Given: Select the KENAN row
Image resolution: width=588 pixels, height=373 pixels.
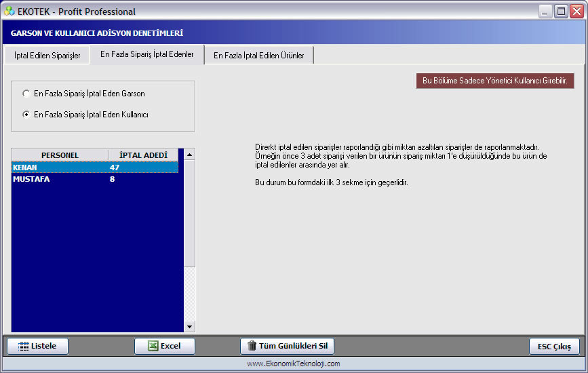Looking at the screenshot, I should [x=95, y=168].
